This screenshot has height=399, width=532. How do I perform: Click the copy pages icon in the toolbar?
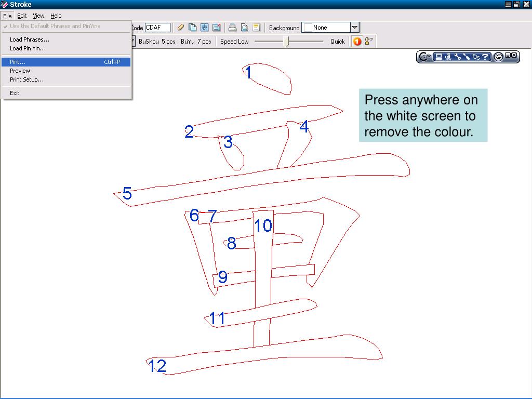192,28
